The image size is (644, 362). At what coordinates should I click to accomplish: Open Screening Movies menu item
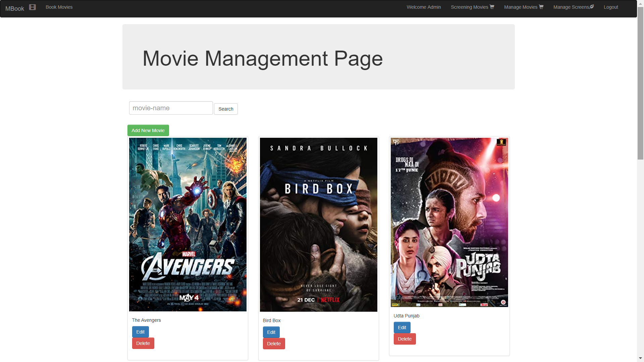click(472, 7)
